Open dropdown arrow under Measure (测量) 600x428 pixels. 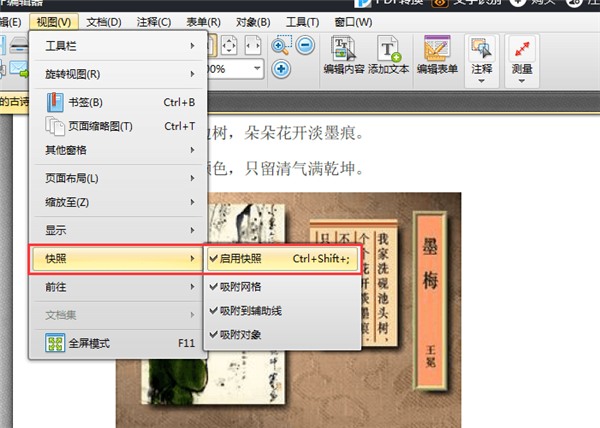pos(522,81)
